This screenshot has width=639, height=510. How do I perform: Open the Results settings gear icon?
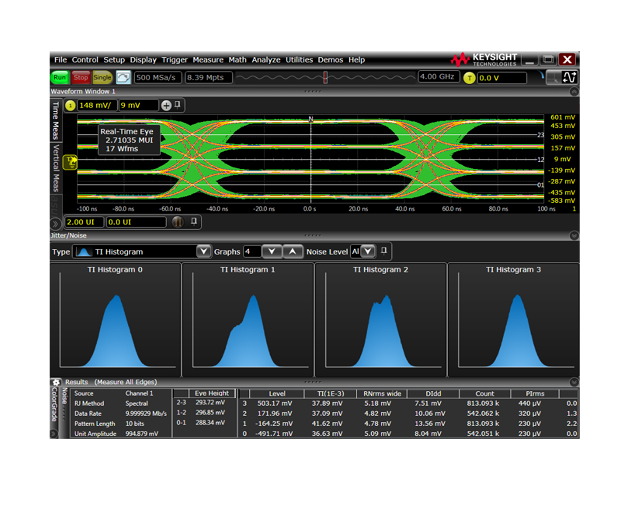coord(56,382)
